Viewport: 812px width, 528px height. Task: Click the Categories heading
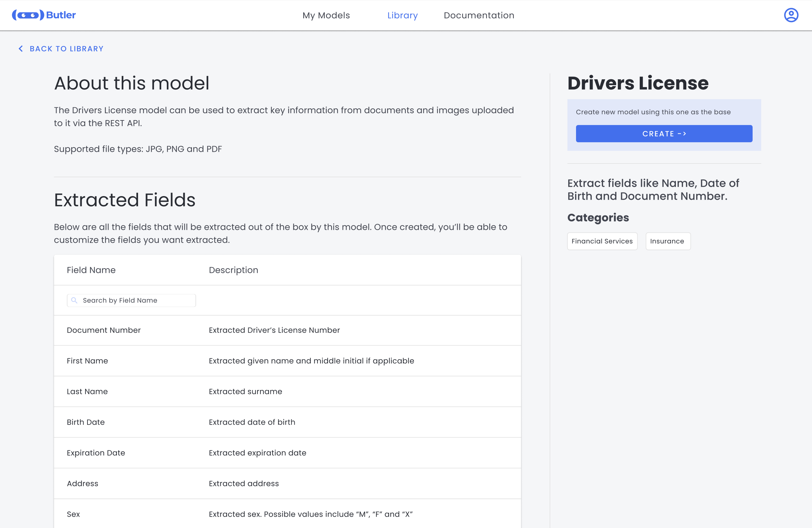coord(598,218)
